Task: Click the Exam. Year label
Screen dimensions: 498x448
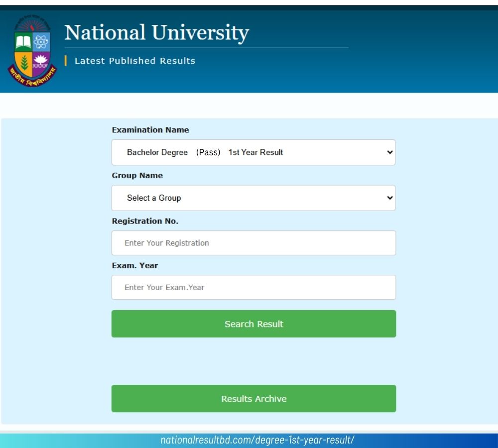Action: 134,265
